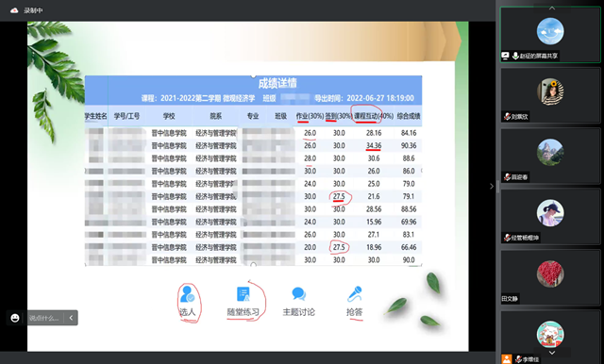Viewport: 604px width, 364px height.
Task: Click the 21.6 interaction score cell
Action: pos(374,197)
